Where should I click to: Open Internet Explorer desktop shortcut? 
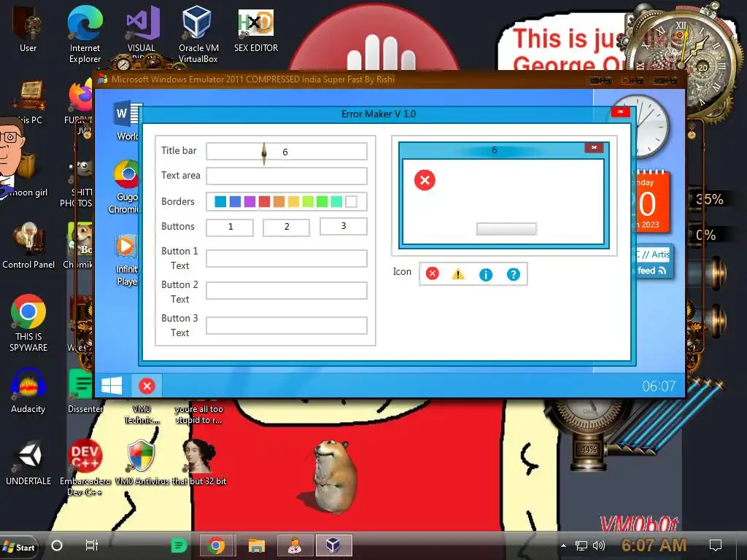[85, 34]
